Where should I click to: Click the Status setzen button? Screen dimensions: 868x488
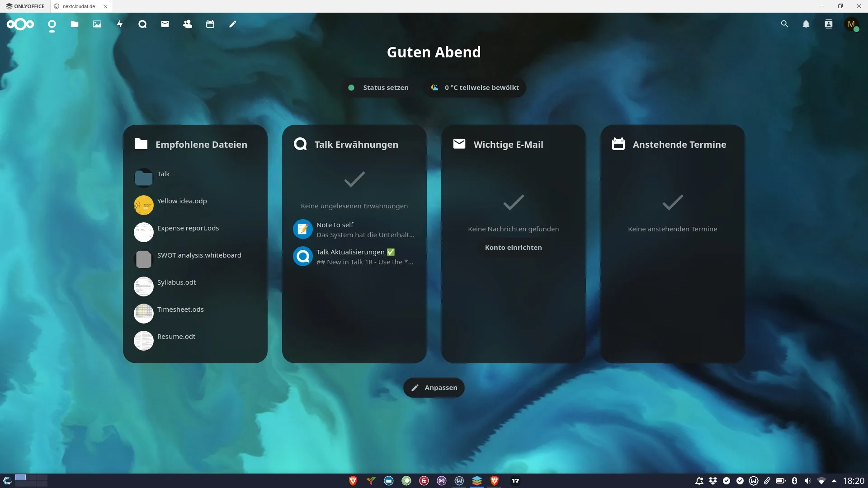click(x=379, y=88)
